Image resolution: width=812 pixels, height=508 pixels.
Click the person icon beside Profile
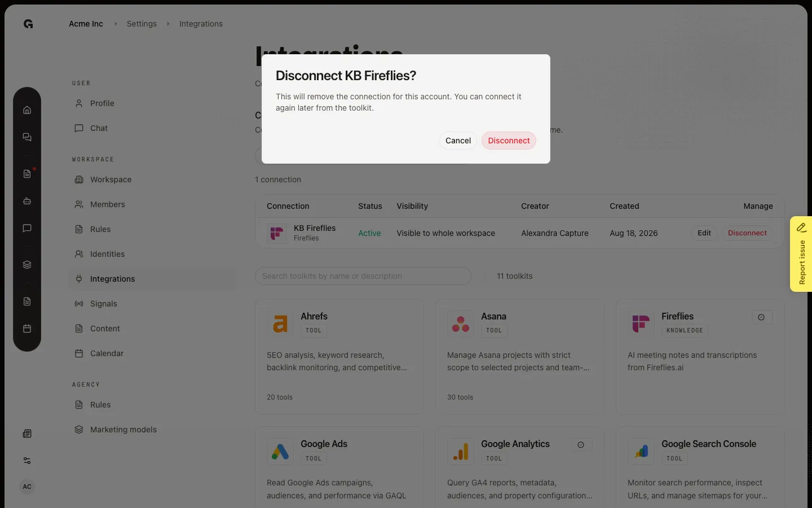[79, 103]
